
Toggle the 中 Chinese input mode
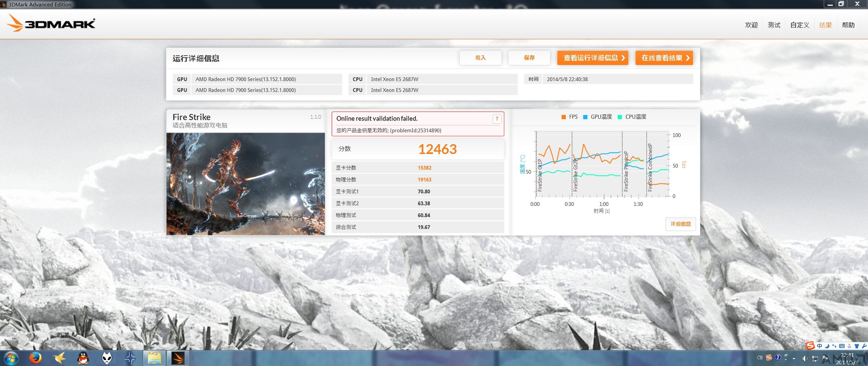tap(819, 346)
